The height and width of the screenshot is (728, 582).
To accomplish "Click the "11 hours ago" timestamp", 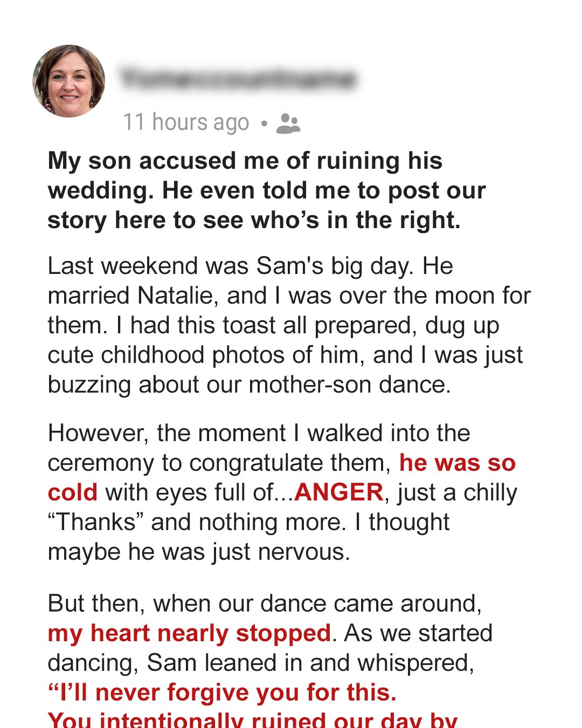I will pos(186,122).
